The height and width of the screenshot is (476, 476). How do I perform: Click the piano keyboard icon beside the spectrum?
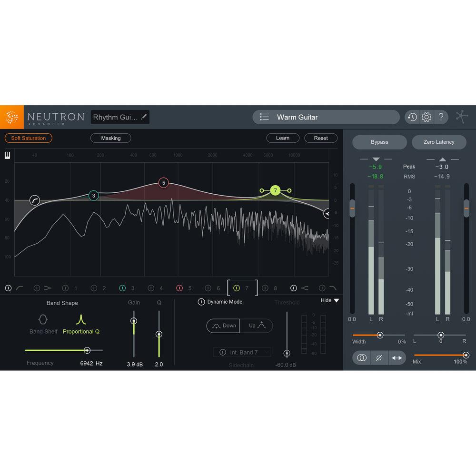pyautogui.click(x=7, y=155)
